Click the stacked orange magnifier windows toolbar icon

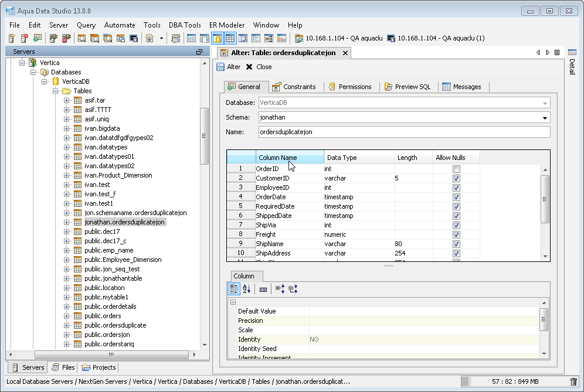(94, 38)
